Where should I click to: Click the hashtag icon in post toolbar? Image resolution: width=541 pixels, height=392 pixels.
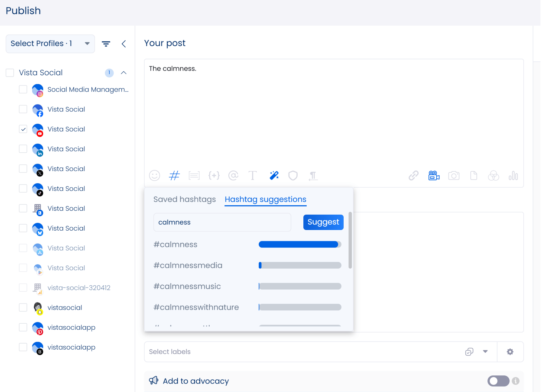(174, 176)
